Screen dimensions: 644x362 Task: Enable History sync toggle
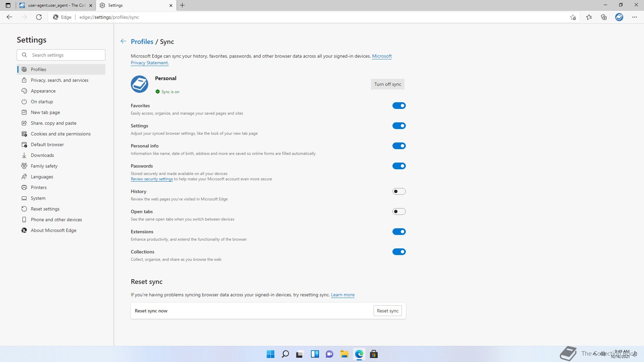tap(399, 191)
